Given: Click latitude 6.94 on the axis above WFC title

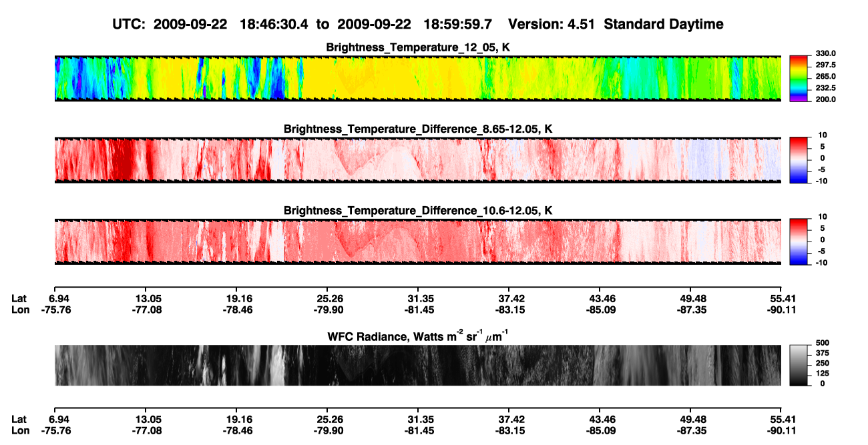Looking at the screenshot, I should click(x=60, y=298).
